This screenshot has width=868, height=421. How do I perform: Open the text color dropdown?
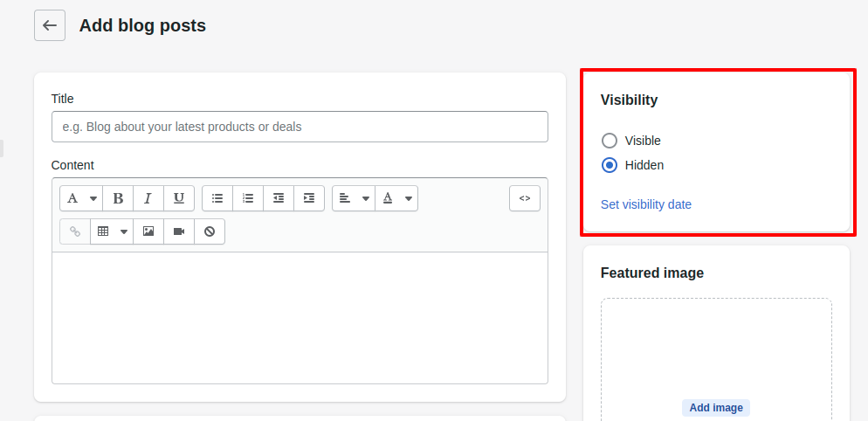point(396,198)
